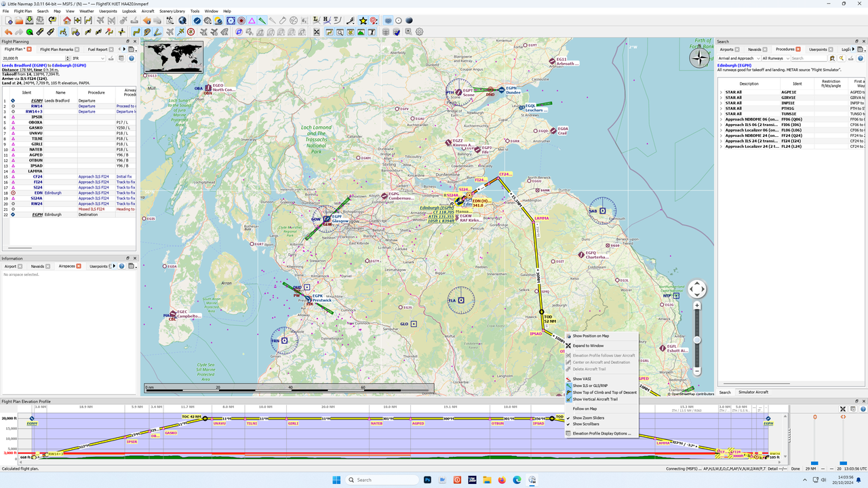Image resolution: width=868 pixels, height=488 pixels.
Task: Click the map zoom slider handle
Action: (697, 339)
